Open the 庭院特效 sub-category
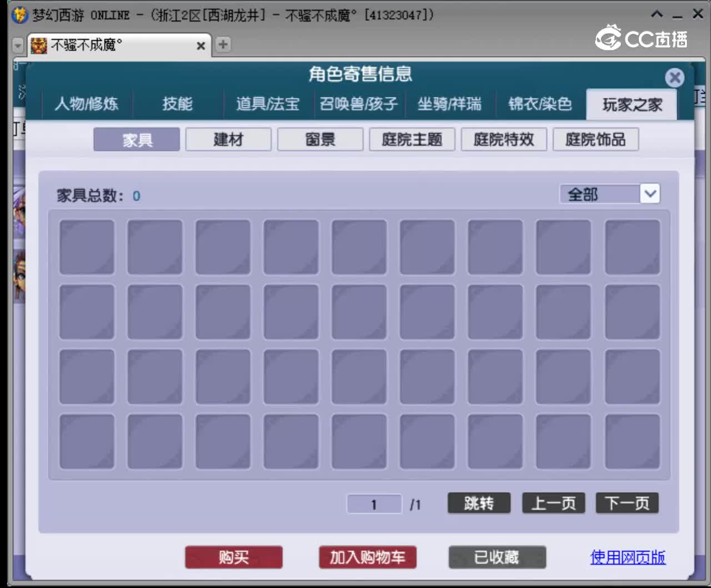This screenshot has height=588, width=711. [x=504, y=139]
